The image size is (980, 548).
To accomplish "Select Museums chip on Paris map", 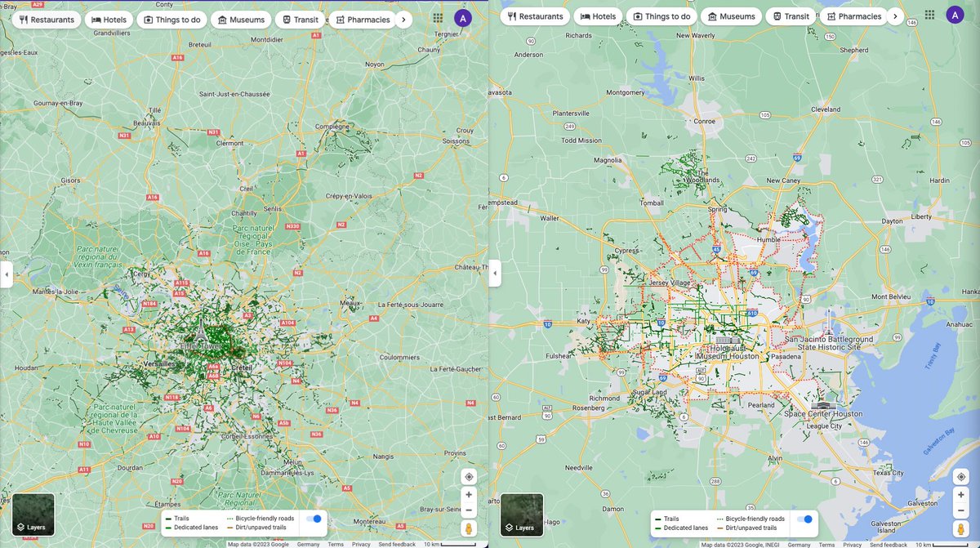I will [x=241, y=20].
